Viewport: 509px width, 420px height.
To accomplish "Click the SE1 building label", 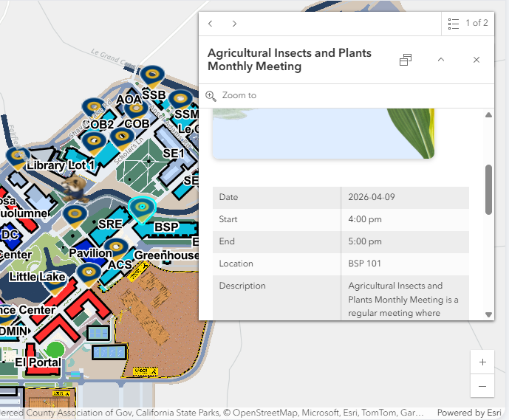I will 174,153.
